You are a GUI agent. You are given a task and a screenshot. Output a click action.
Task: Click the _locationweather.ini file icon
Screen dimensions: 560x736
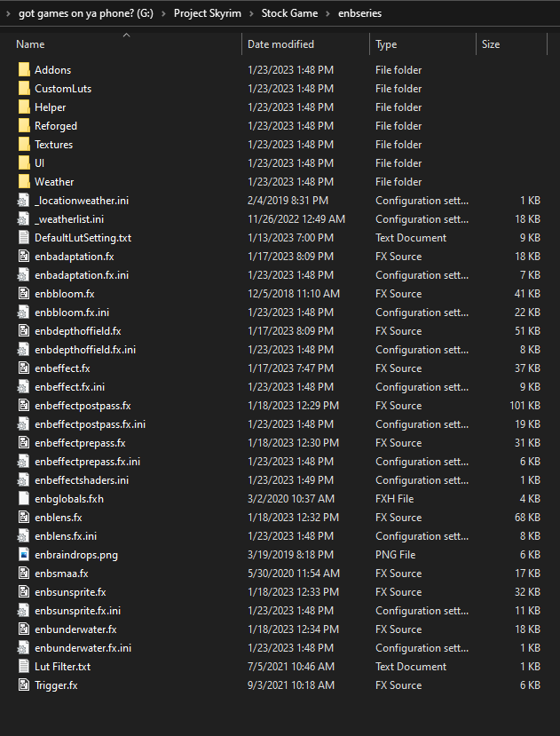(x=23, y=201)
